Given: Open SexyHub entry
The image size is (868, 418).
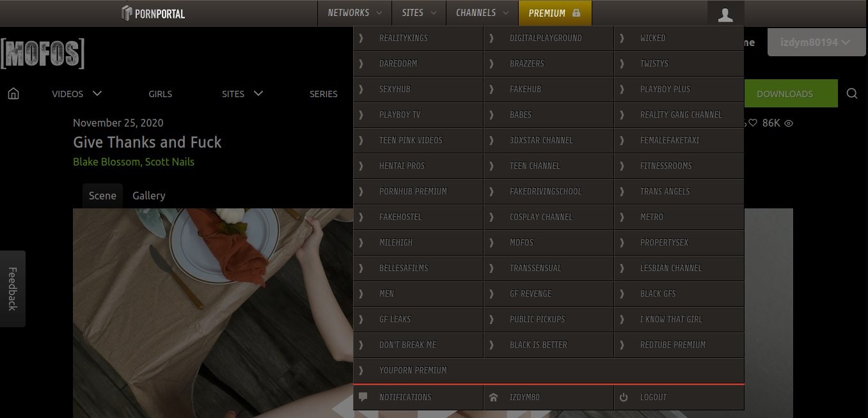Looking at the screenshot, I should pos(418,89).
